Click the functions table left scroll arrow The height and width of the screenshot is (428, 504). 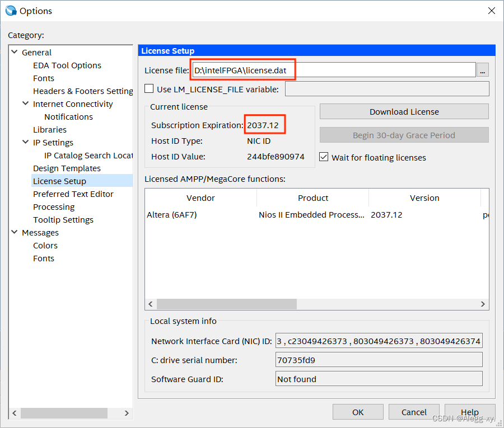pyautogui.click(x=151, y=304)
